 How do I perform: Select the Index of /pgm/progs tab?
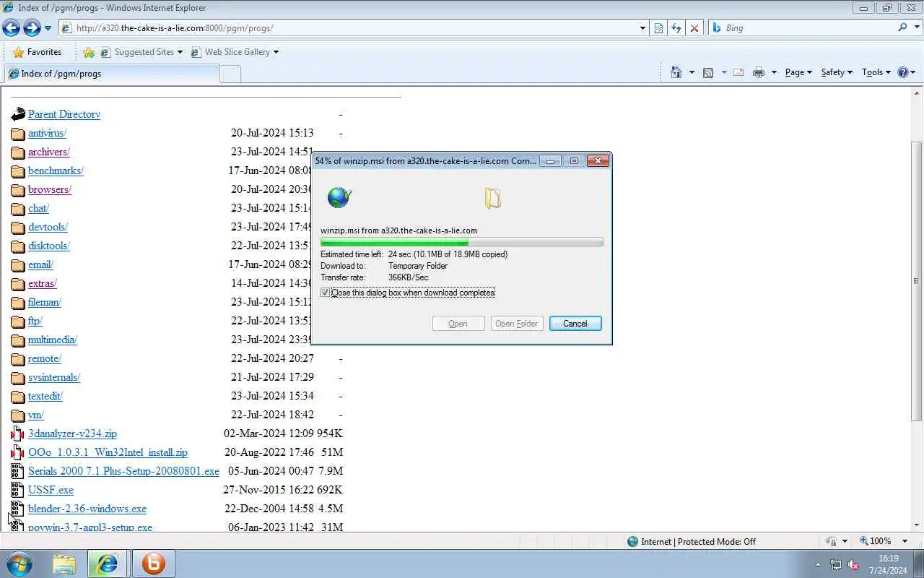coord(112,74)
